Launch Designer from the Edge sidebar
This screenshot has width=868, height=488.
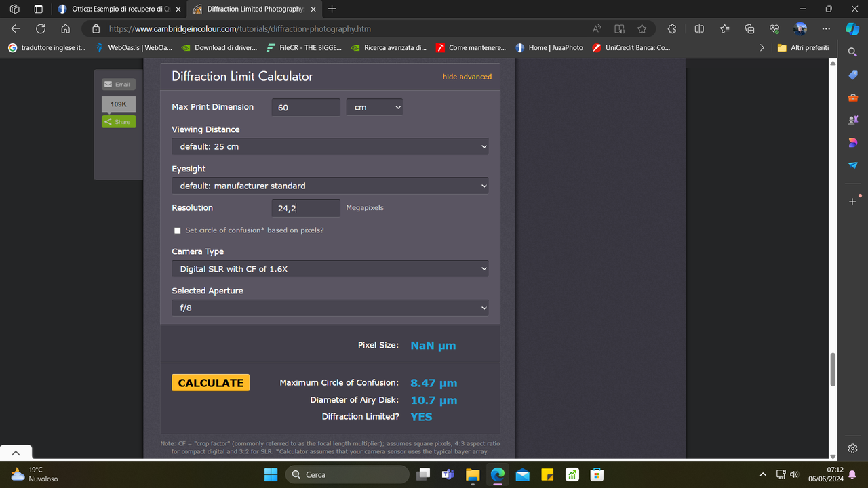pos(852,142)
